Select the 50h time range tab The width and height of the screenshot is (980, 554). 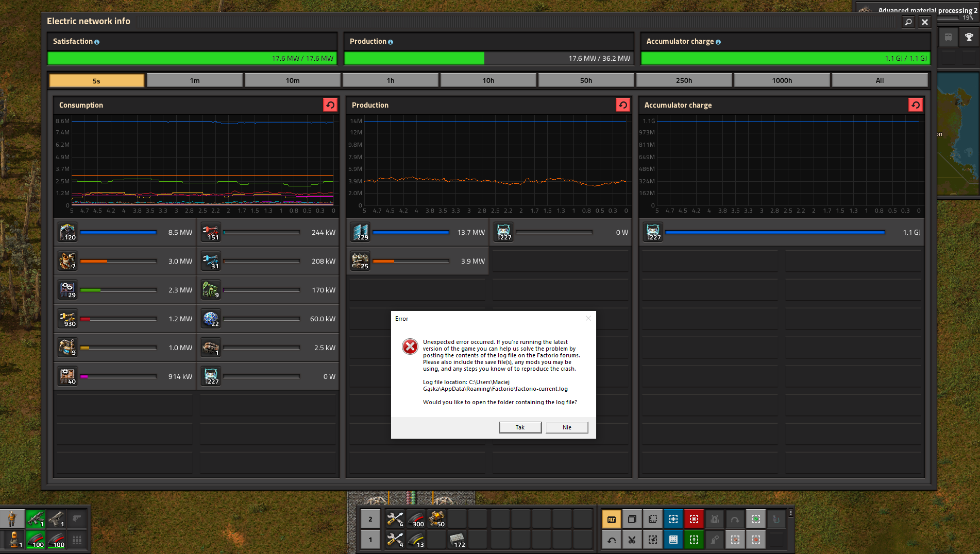click(586, 80)
